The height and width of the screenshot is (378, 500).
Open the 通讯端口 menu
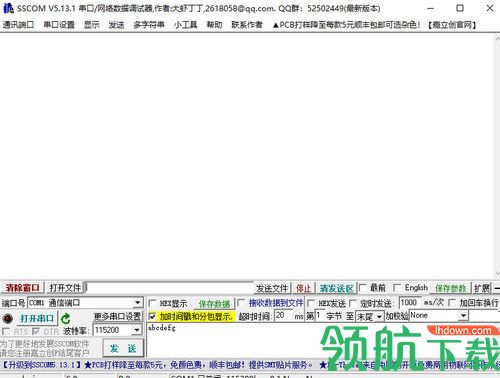pyautogui.click(x=18, y=25)
